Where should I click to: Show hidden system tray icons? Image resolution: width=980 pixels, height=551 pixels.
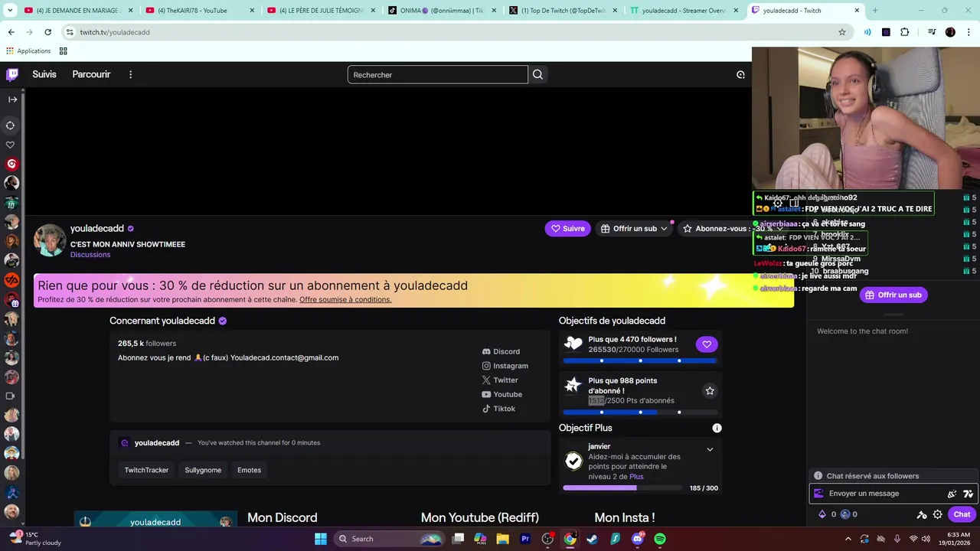[847, 539]
